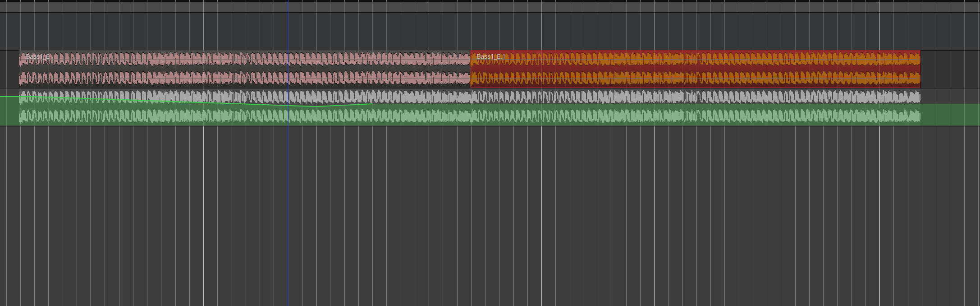This screenshot has height=306, width=980.
Task: Click the gray waveform in the automation lane
Action: (x=586, y=97)
